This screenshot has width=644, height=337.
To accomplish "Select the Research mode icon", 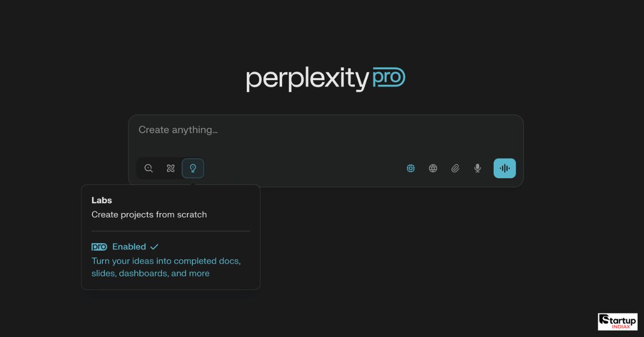I will click(171, 169).
